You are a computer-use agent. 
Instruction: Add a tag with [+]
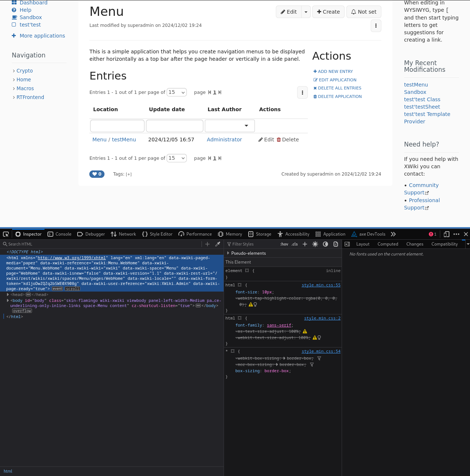click(129, 174)
